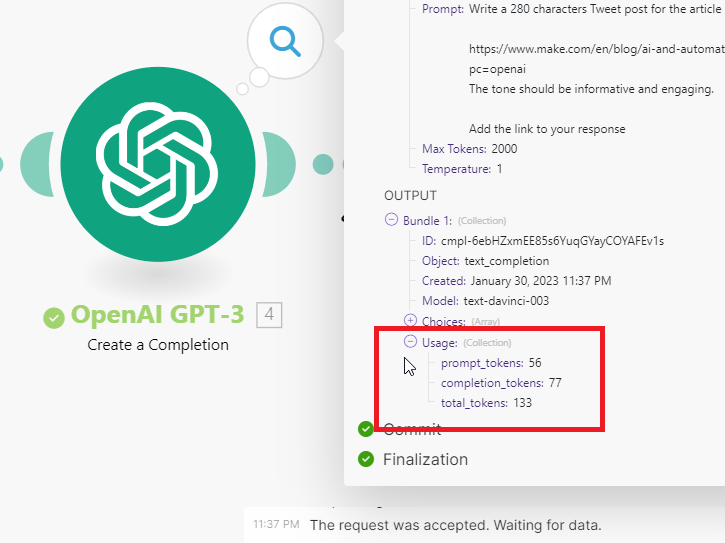Image resolution: width=725 pixels, height=543 pixels.
Task: Click the 11:37 PM log timestamp
Action: pos(276,524)
